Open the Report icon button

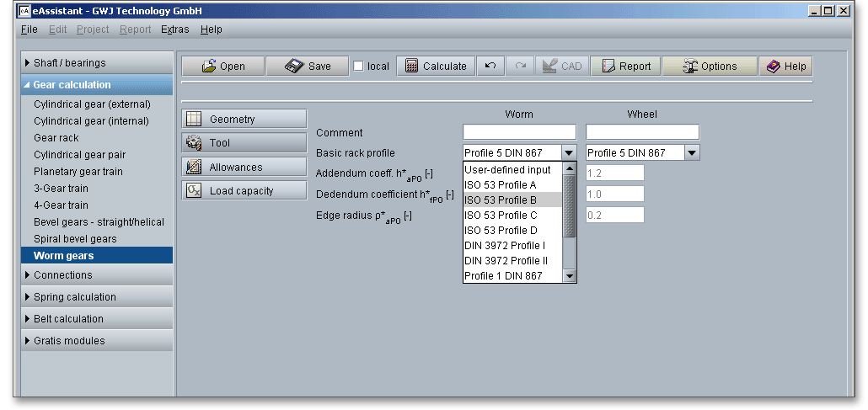[609, 67]
